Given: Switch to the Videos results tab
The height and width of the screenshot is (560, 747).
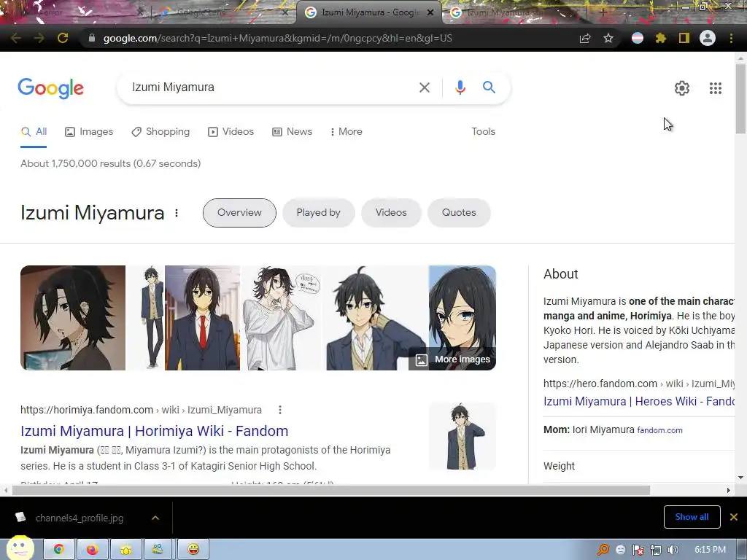Looking at the screenshot, I should 231,131.
